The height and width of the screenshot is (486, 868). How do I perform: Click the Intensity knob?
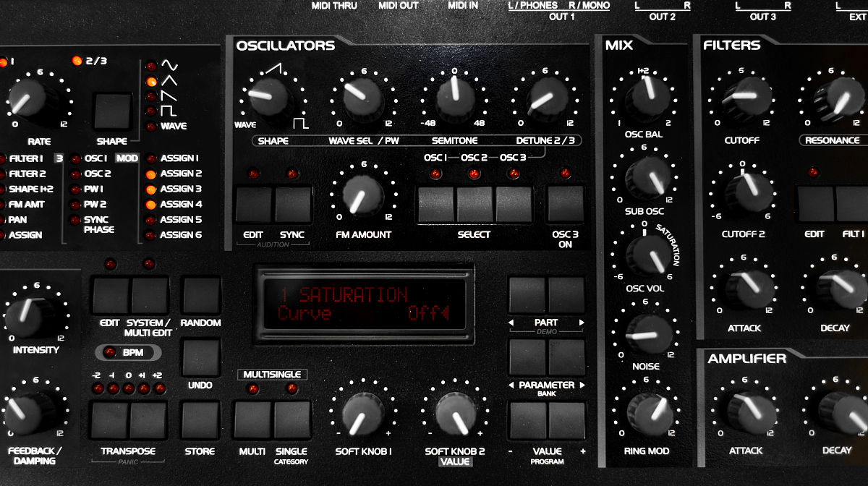point(27,316)
